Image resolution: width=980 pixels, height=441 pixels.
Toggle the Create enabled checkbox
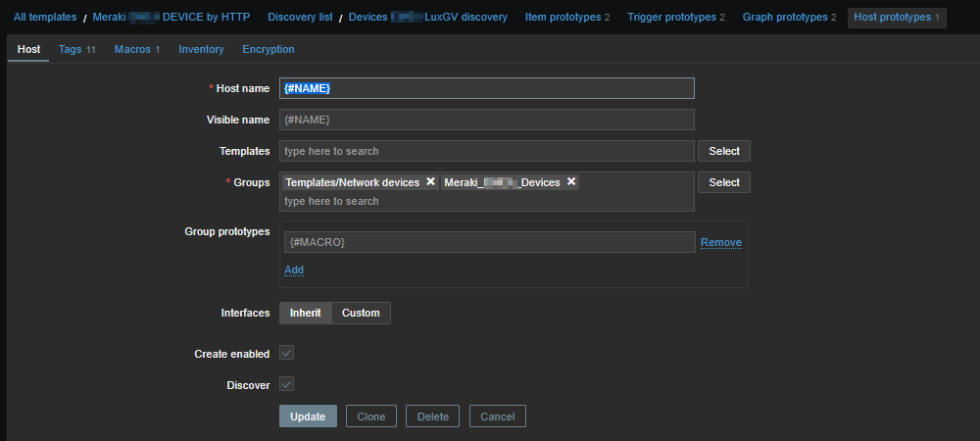tap(287, 353)
